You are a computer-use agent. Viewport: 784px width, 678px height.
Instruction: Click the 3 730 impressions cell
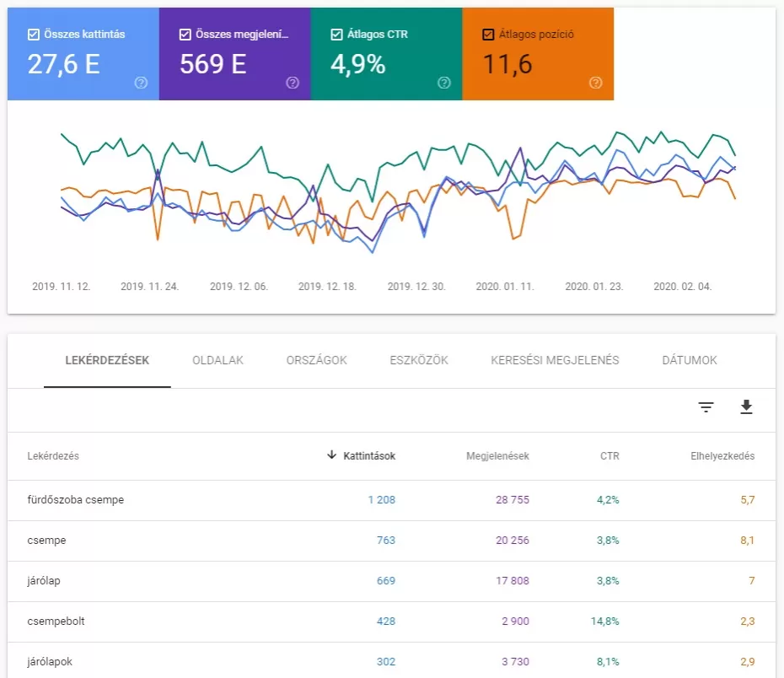click(515, 662)
